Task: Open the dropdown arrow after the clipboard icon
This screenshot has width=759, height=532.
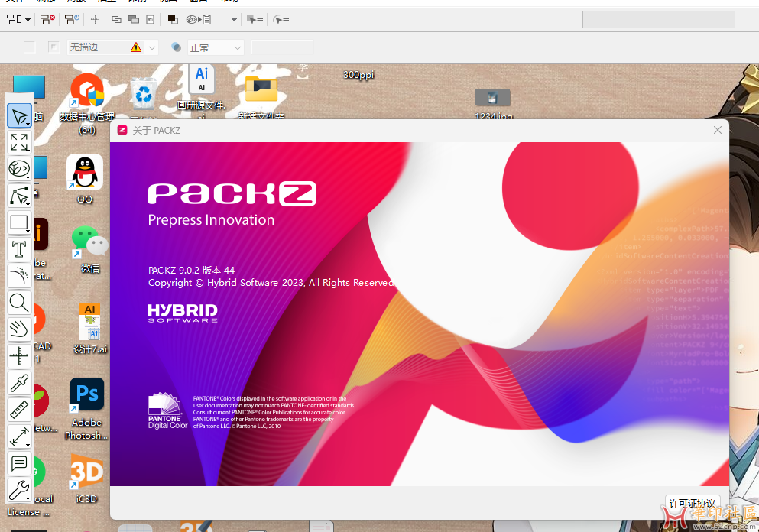Action: 235,20
